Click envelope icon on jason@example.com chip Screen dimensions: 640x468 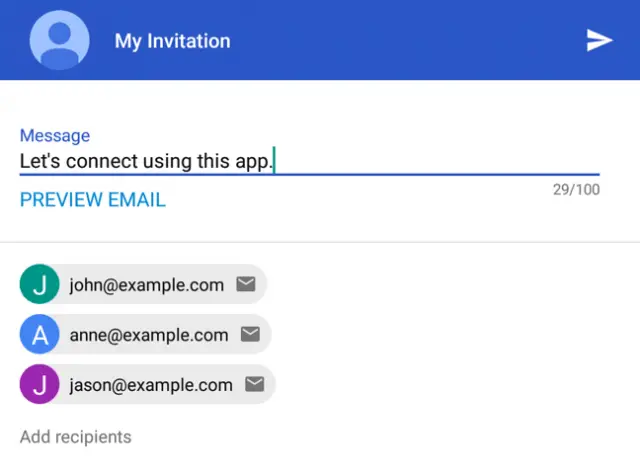(254, 385)
